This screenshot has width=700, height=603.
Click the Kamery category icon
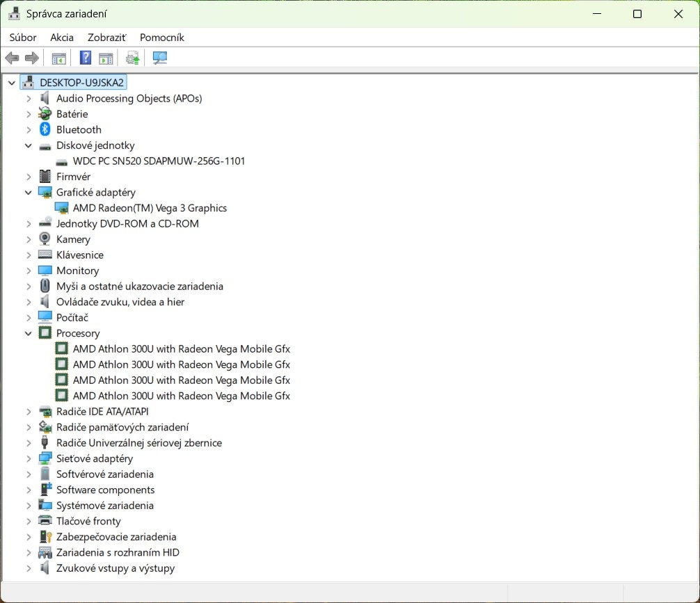pos(43,239)
